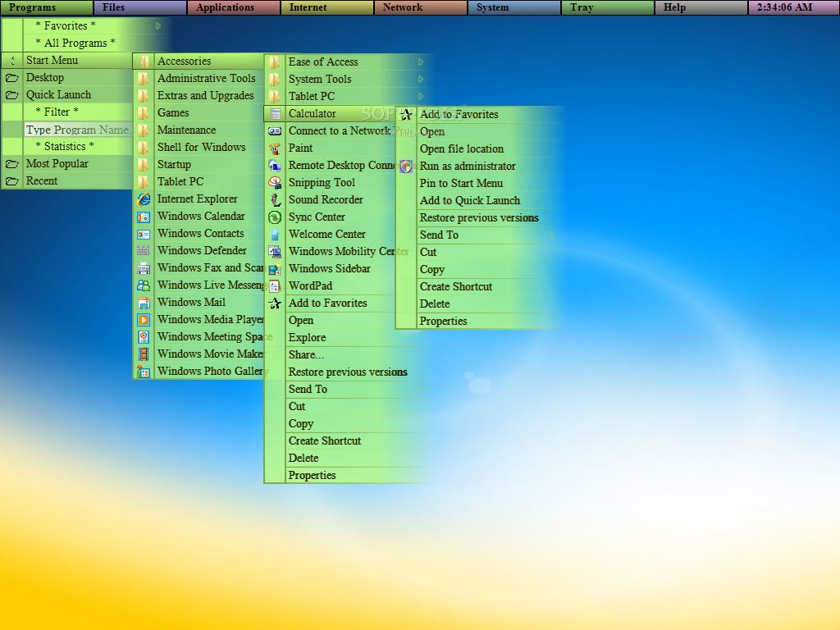
Task: Click the Windows Defender icon
Action: tap(144, 251)
